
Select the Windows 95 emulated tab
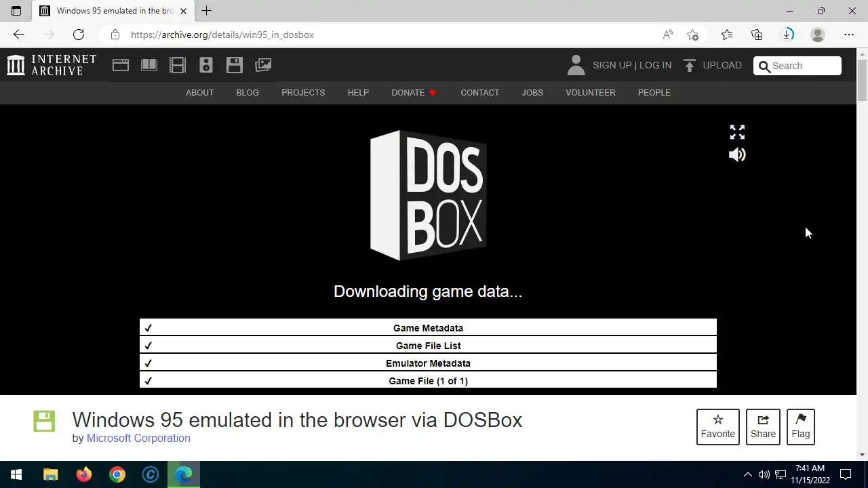pyautogui.click(x=113, y=11)
